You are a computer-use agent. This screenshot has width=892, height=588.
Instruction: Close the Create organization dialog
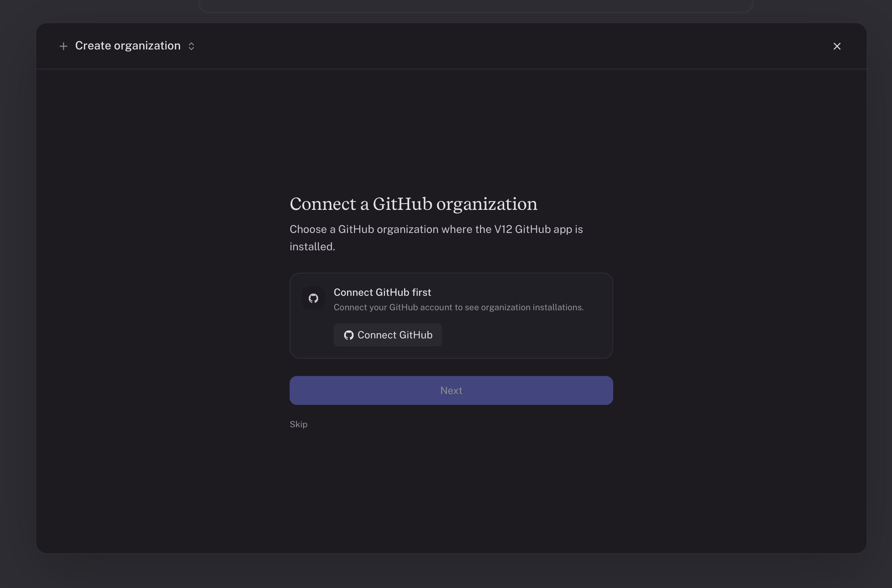837,46
